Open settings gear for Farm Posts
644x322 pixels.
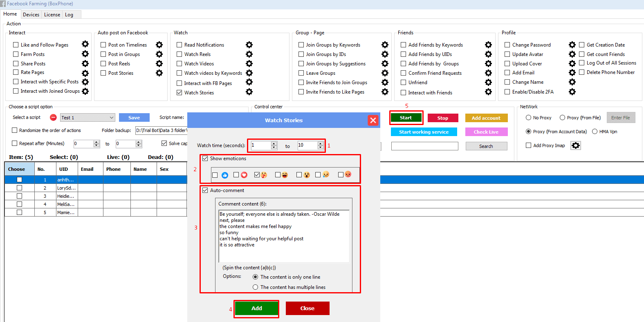[85, 54]
